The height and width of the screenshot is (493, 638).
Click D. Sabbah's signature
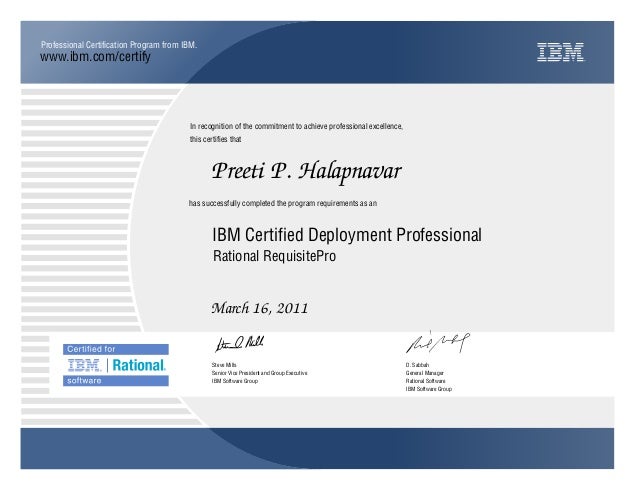[438, 343]
